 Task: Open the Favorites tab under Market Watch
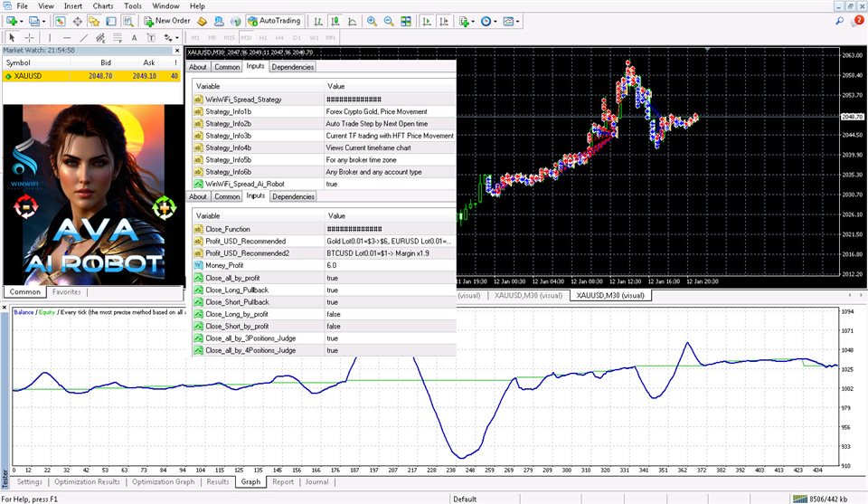[x=66, y=292]
